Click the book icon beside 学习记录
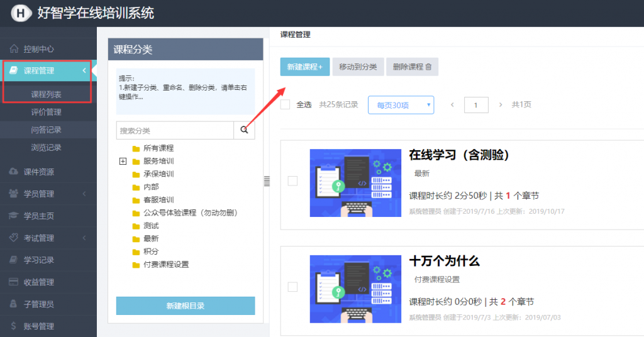The height and width of the screenshot is (337, 644). pyautogui.click(x=14, y=260)
